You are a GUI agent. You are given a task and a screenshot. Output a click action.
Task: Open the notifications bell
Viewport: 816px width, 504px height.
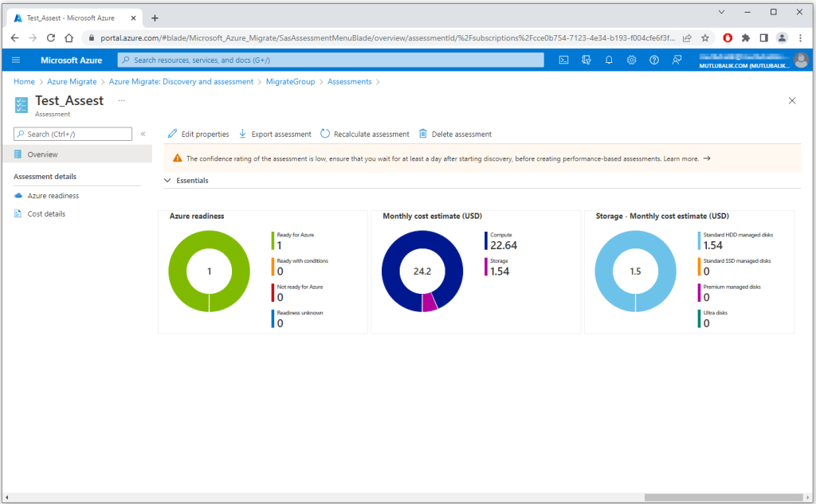609,61
